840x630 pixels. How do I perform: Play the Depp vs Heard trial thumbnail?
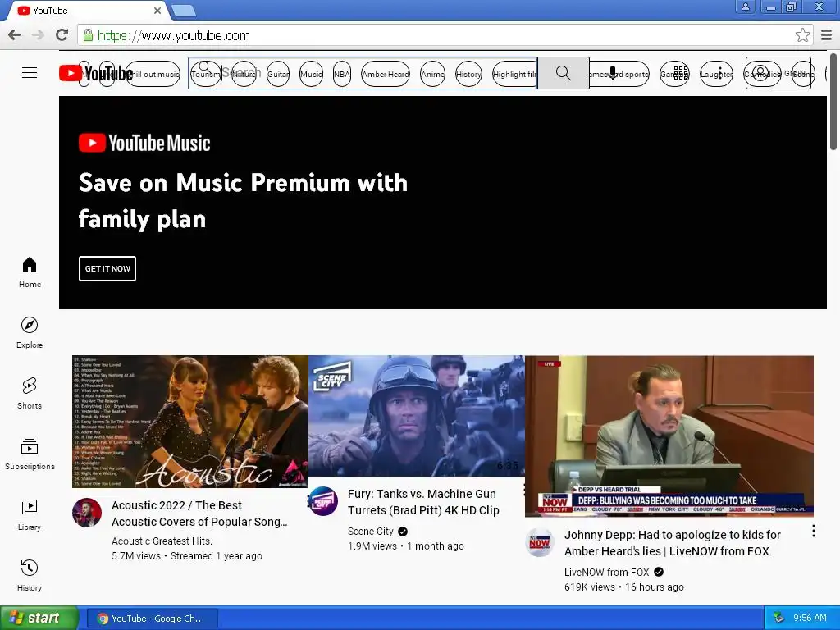[x=669, y=436]
